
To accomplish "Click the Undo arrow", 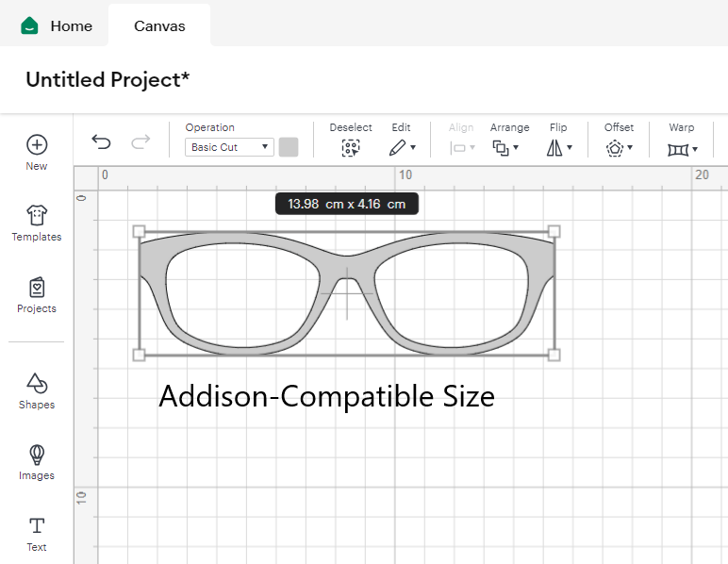I will pos(101,142).
